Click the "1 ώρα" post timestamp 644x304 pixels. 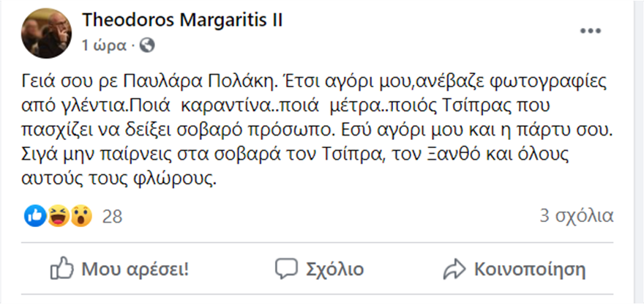tap(105, 46)
